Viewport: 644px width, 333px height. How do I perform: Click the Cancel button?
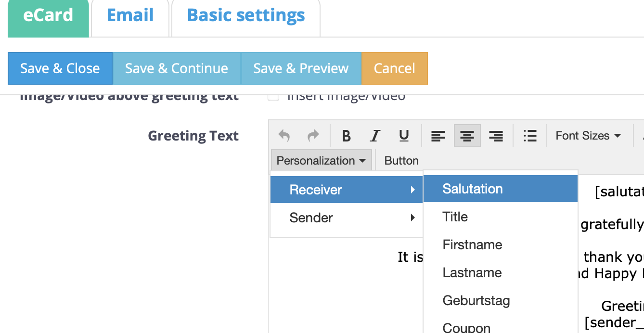point(394,68)
